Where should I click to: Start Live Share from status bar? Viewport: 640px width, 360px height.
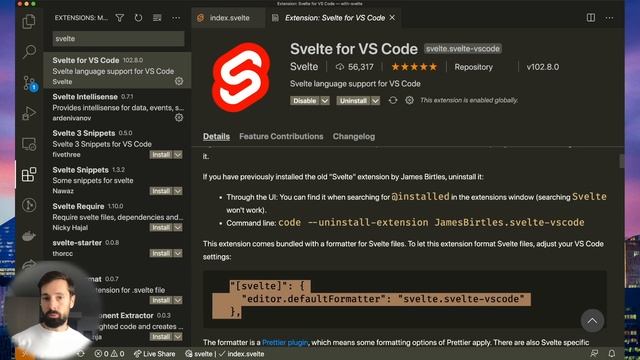[x=154, y=354]
